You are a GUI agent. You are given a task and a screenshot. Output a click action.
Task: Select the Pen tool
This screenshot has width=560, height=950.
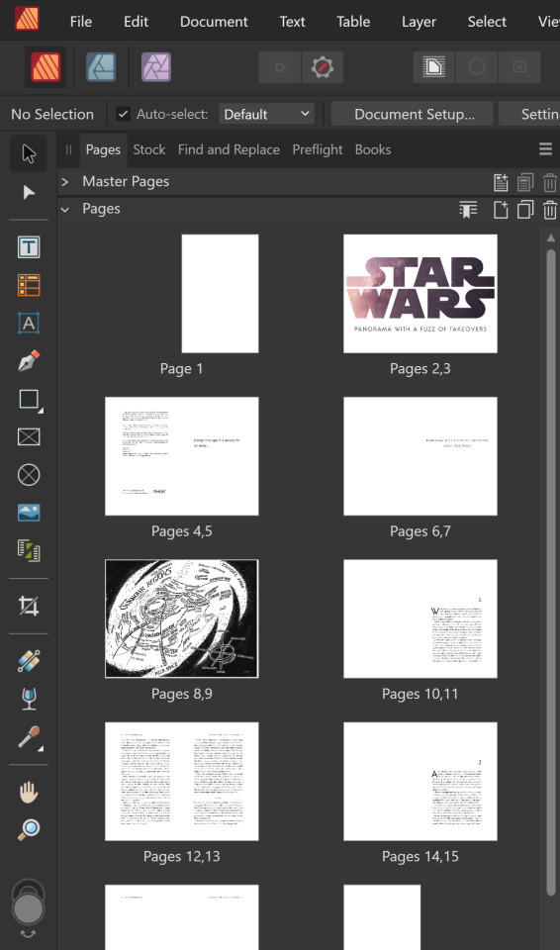click(x=29, y=361)
